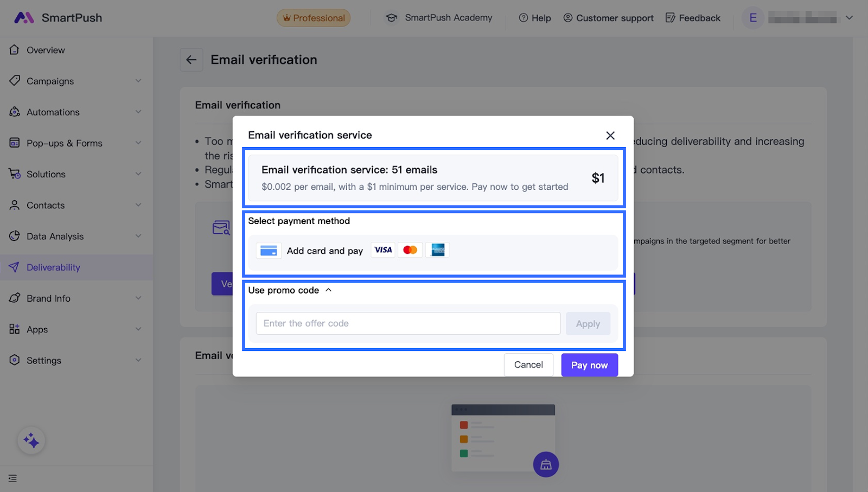Select Add card and pay option
Viewport: 868px width, 492px height.
(x=324, y=251)
